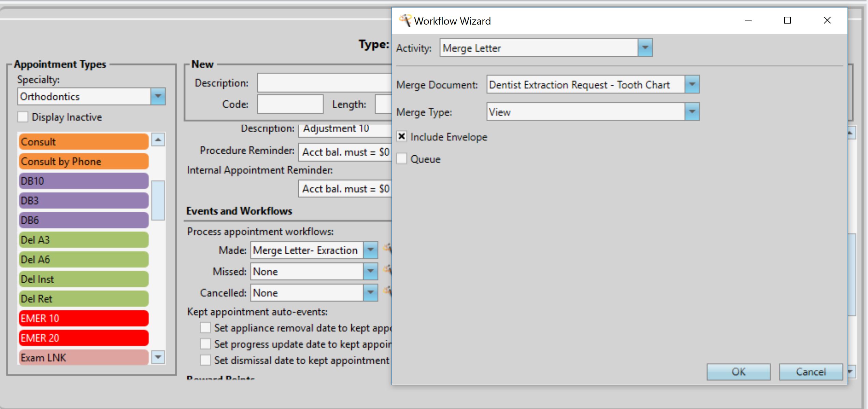Click wizard icon next to Made workflow
Viewport: 868px width, 409px height.
(x=387, y=248)
